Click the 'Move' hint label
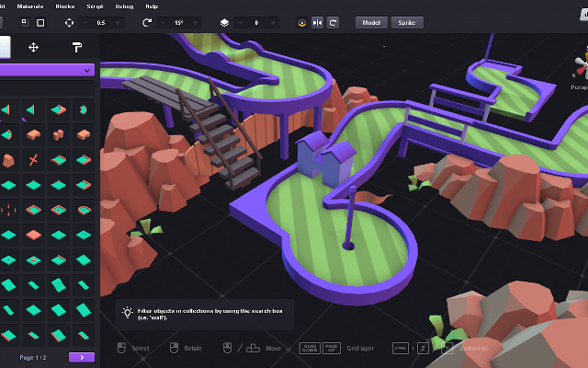The image size is (588, 368). 274,348
